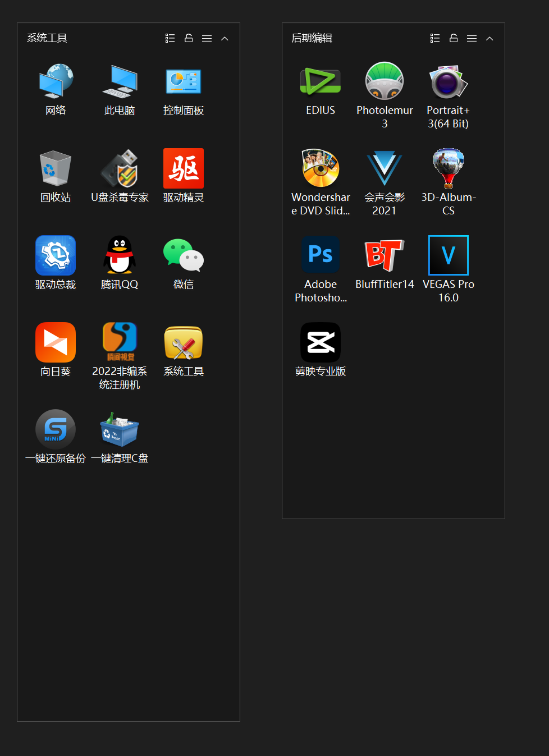Viewport: 549px width, 756px height.
Task: Collapse the 后期编辑 panel
Action: [489, 38]
